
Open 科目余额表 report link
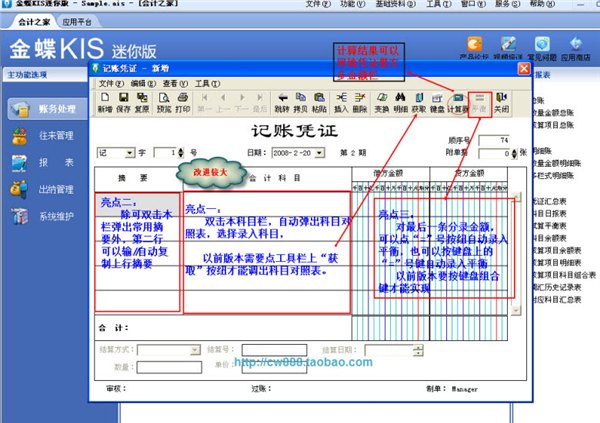(x=549, y=238)
